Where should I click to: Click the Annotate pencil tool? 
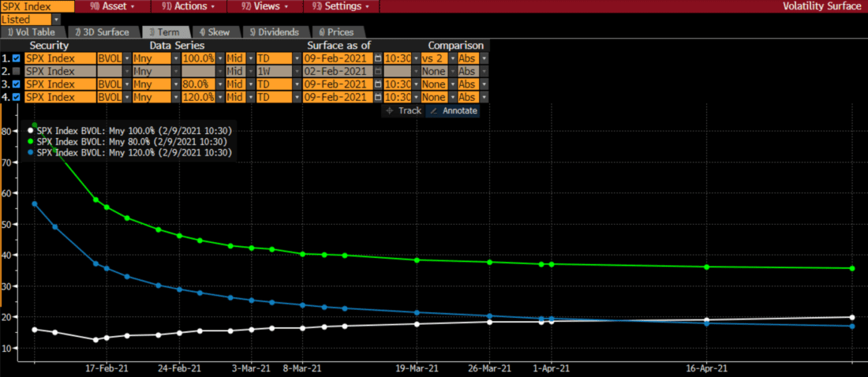tap(453, 110)
